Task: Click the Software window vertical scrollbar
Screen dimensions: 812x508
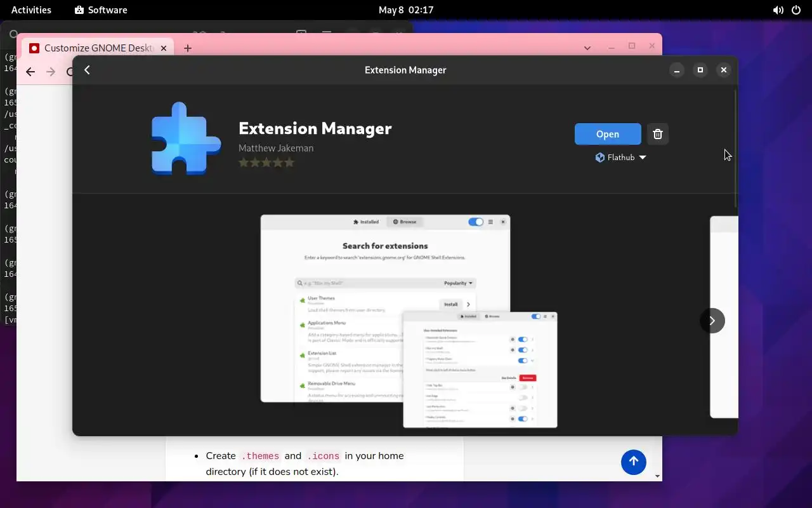Action: pyautogui.click(x=735, y=148)
